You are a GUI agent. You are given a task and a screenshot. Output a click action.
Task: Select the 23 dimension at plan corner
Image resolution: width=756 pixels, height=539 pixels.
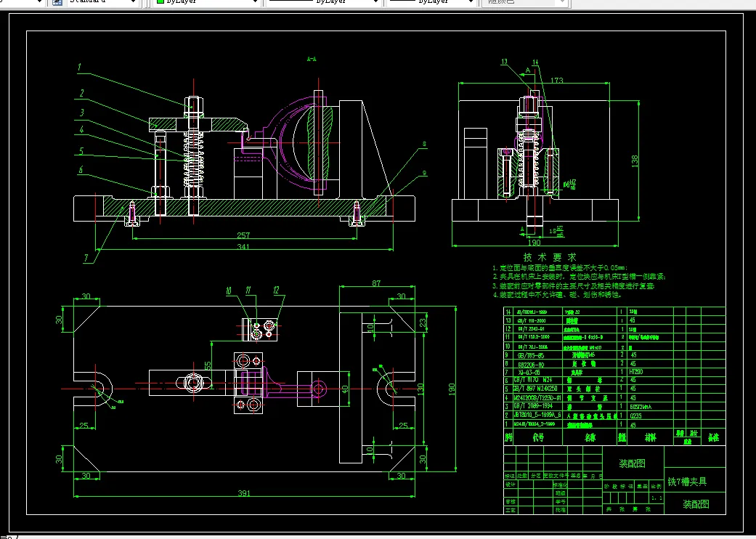click(423, 322)
